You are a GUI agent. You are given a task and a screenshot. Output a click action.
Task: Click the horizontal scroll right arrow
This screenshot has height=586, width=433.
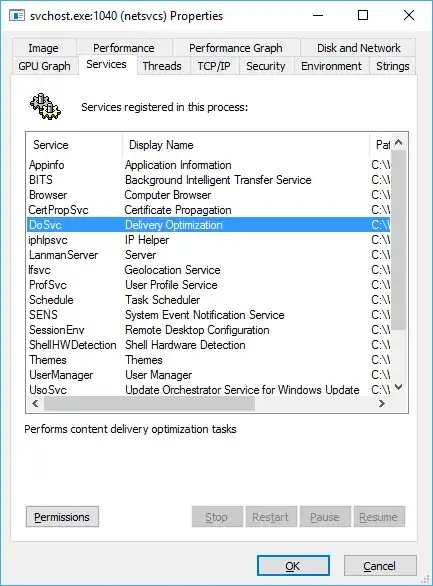[381, 404]
